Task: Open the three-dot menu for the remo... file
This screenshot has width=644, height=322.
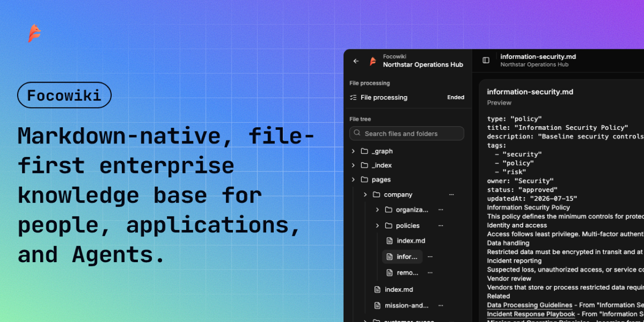Action: coord(430,273)
